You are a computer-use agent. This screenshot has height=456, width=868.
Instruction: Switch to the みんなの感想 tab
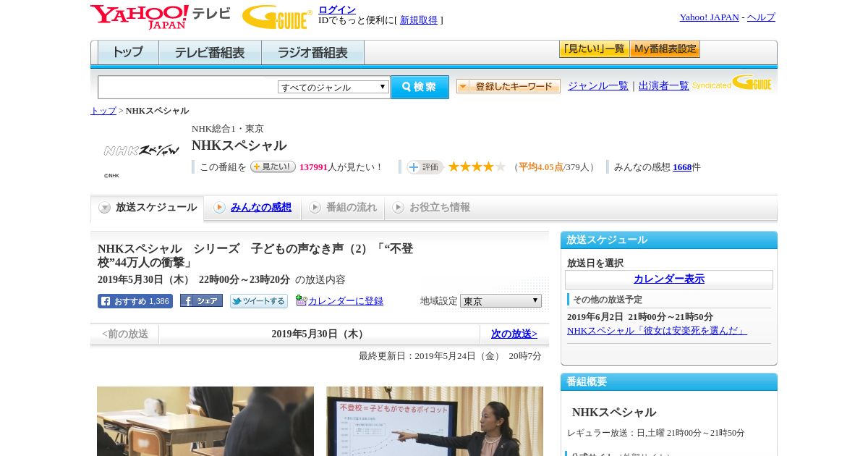(261, 208)
